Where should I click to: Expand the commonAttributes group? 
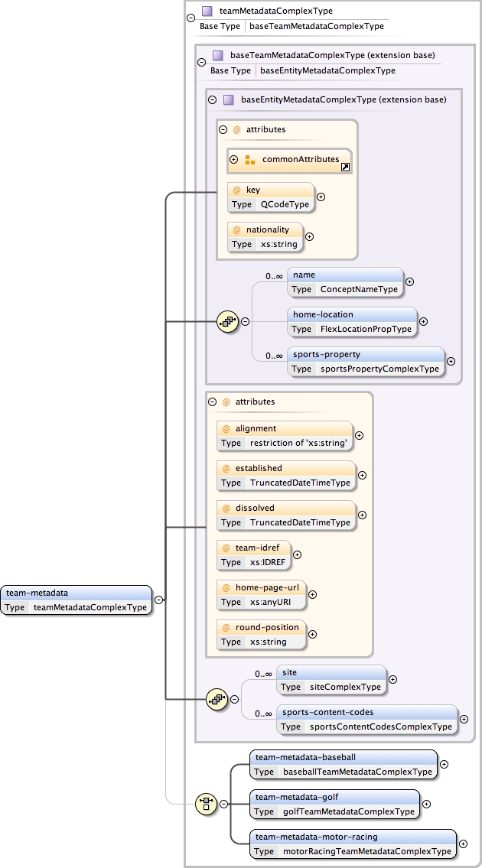(x=234, y=160)
